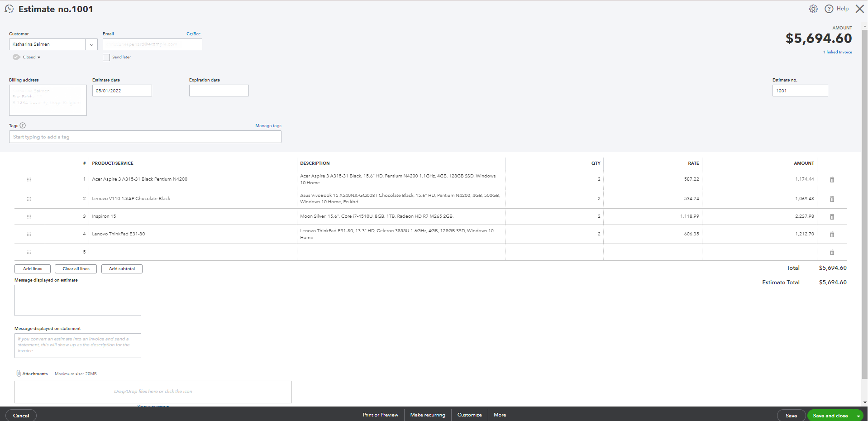The width and height of the screenshot is (868, 421).
Task: Open the settings gear icon
Action: 813,9
